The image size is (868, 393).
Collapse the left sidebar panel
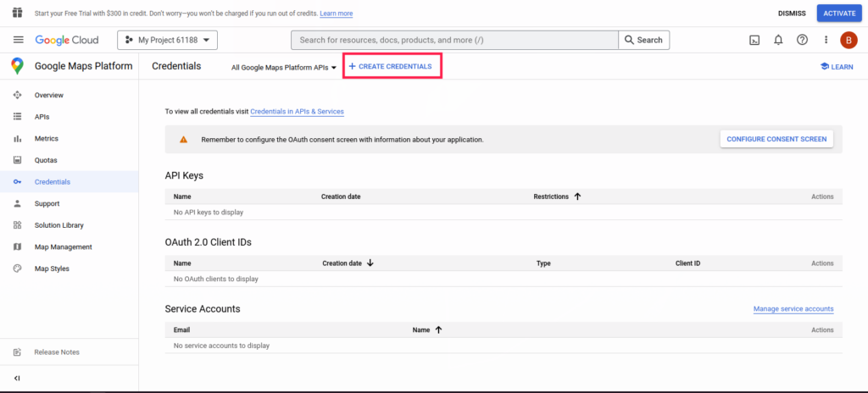point(17,378)
